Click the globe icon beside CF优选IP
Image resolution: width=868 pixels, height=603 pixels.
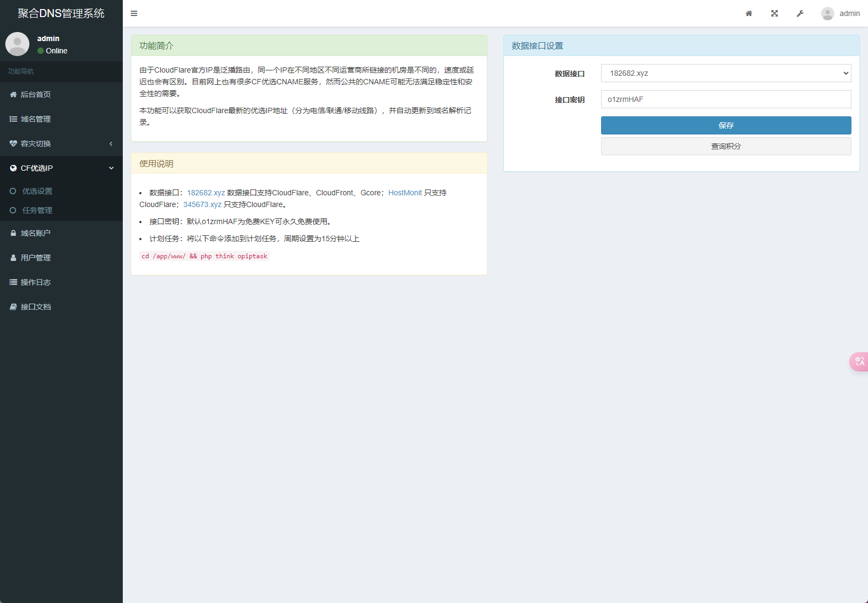tap(13, 168)
